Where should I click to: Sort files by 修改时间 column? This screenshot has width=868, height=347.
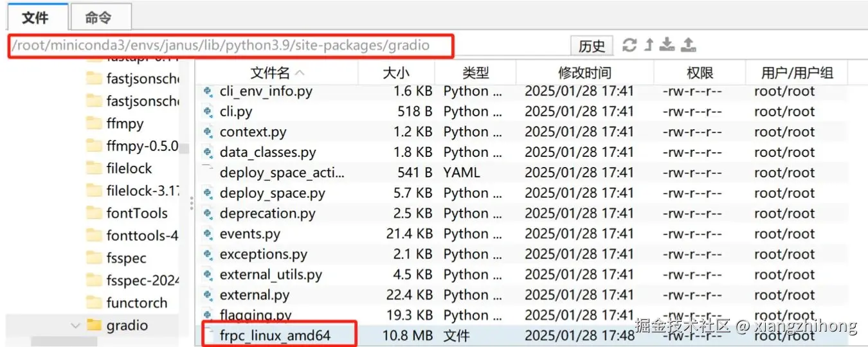(x=584, y=73)
